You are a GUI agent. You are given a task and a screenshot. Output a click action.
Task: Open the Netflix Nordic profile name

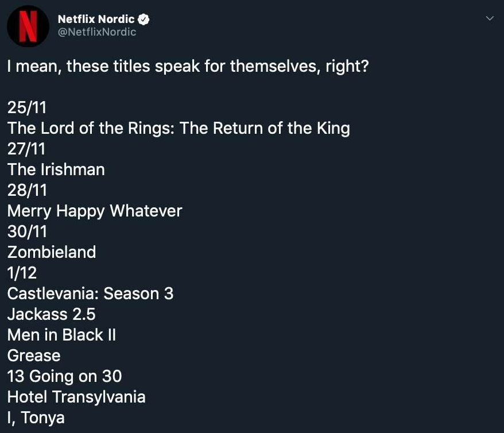(x=96, y=20)
